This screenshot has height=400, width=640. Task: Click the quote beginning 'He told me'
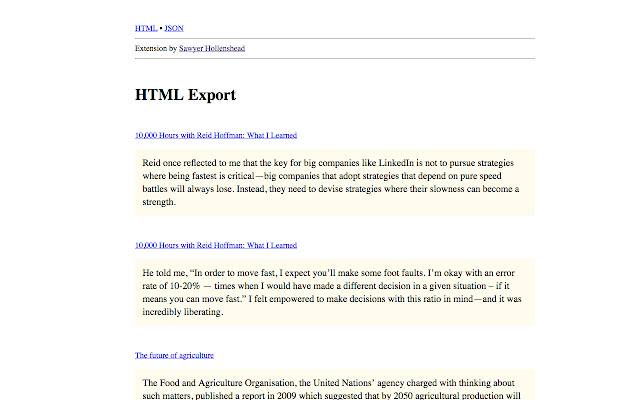(x=335, y=292)
